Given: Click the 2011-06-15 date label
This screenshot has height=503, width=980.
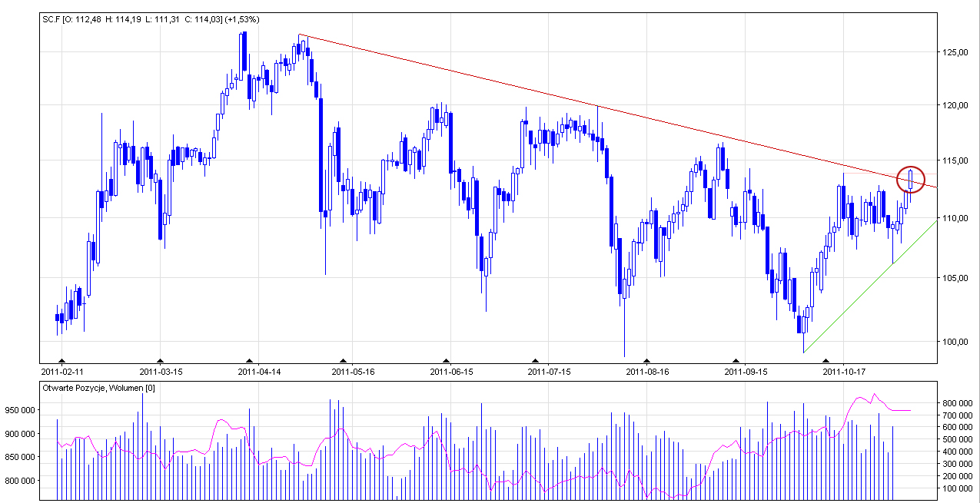Looking at the screenshot, I should (x=451, y=371).
